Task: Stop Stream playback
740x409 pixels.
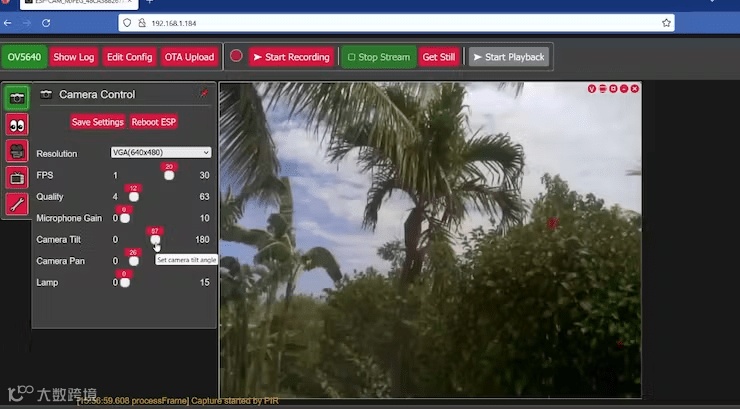Action: pyautogui.click(x=378, y=57)
